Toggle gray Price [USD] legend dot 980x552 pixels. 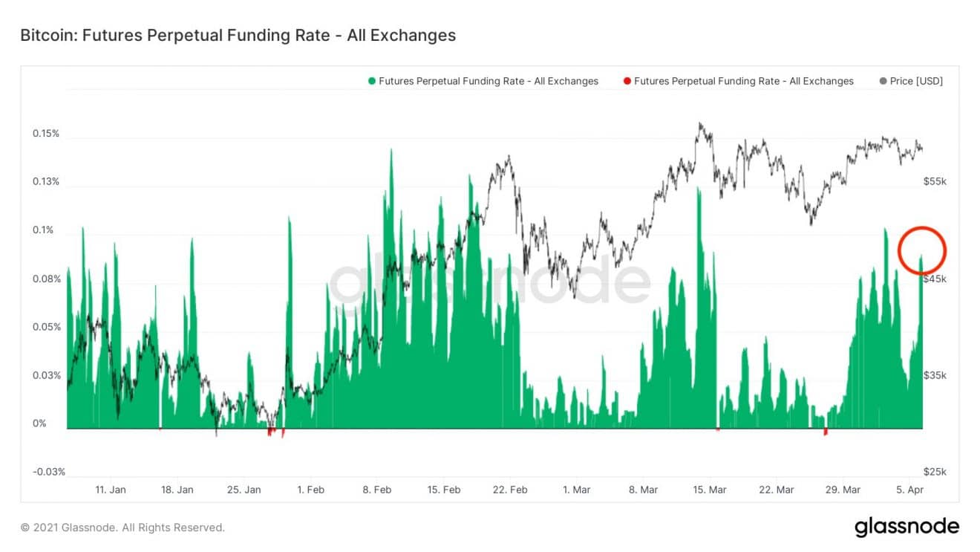point(883,81)
